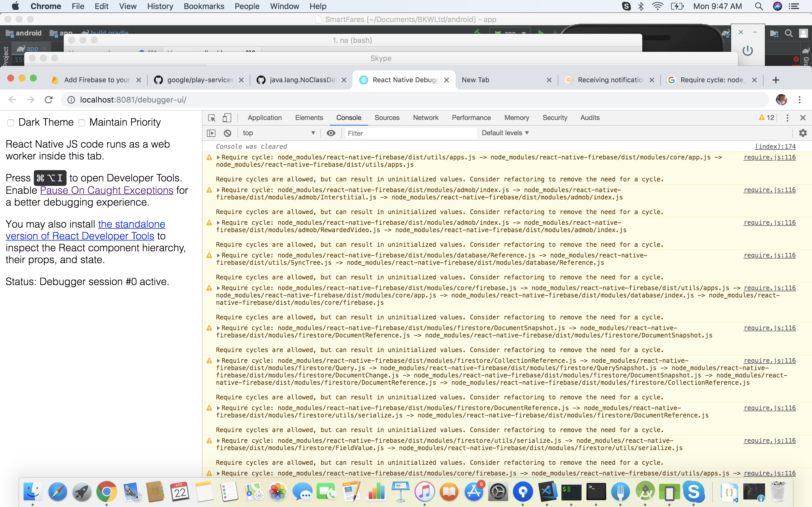812x507 pixels.
Task: Open the first require.js:116 source link
Action: [769, 158]
